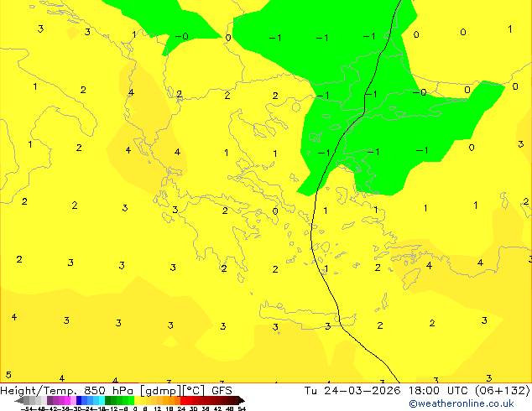This screenshot has height=411, width=532.
Task: Click the "5" temperature value on the map
Action: [x=8, y=375]
